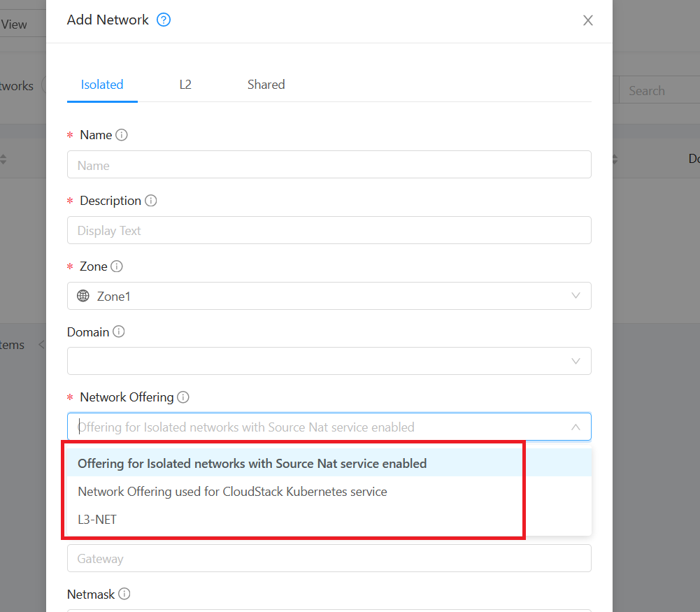This screenshot has width=700, height=612.
Task: Click the globe icon next to Zone1
Action: point(82,296)
